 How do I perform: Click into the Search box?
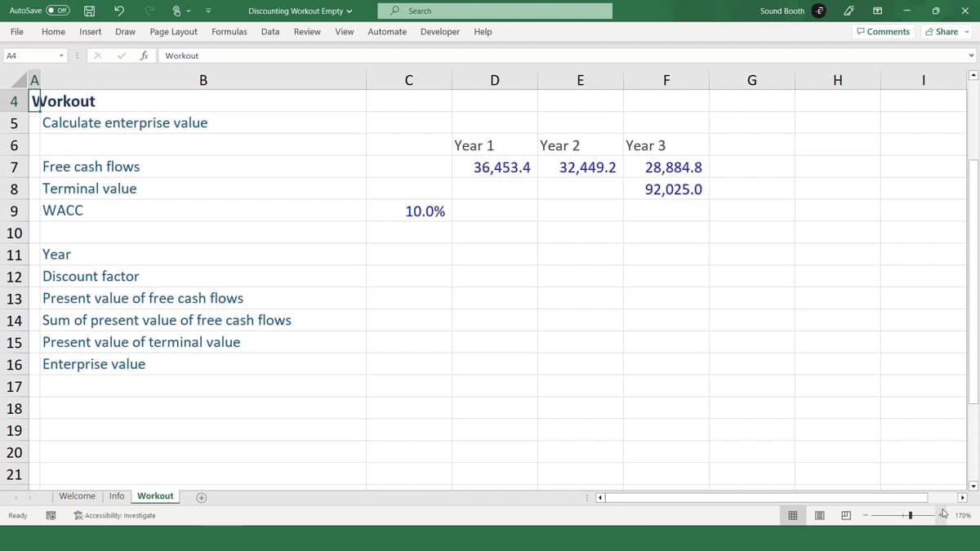point(495,11)
